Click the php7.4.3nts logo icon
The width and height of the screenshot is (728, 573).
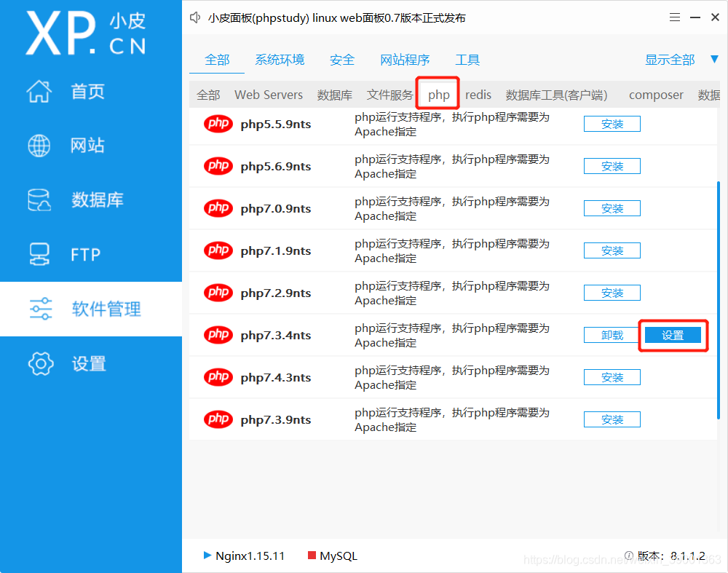point(218,377)
